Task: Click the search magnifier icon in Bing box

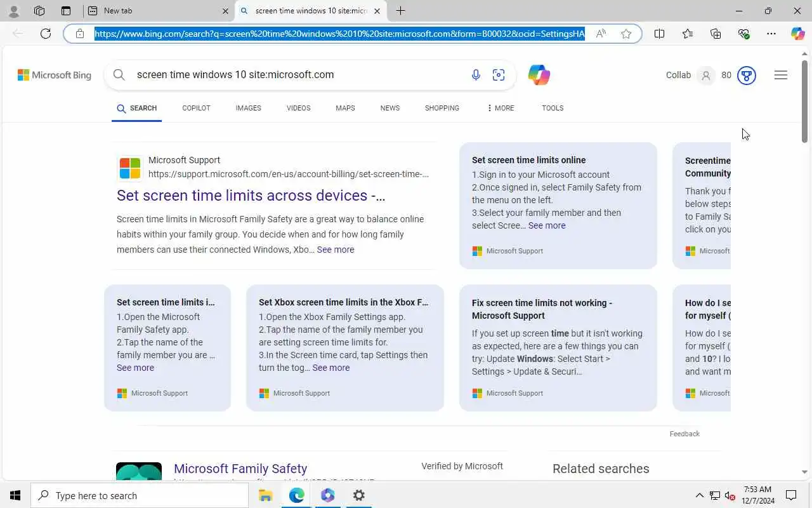Action: tap(119, 75)
